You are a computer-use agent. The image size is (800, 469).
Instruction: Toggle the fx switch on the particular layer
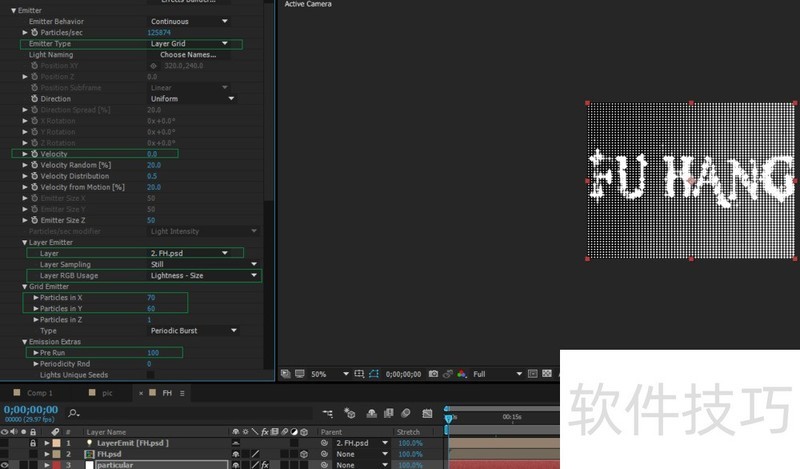[265, 465]
